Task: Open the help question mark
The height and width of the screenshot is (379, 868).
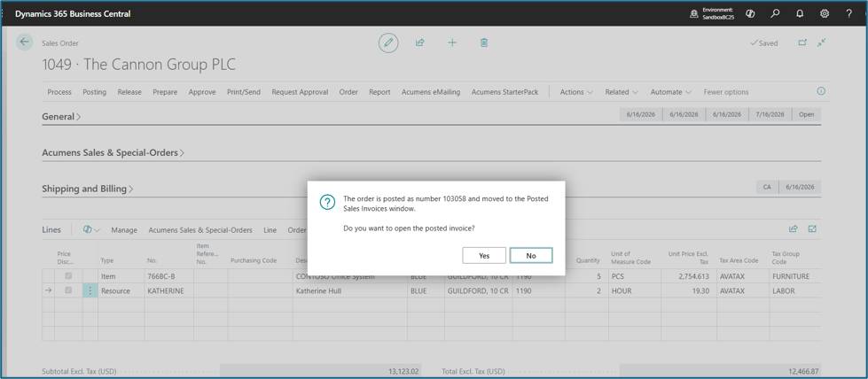Action: point(849,14)
